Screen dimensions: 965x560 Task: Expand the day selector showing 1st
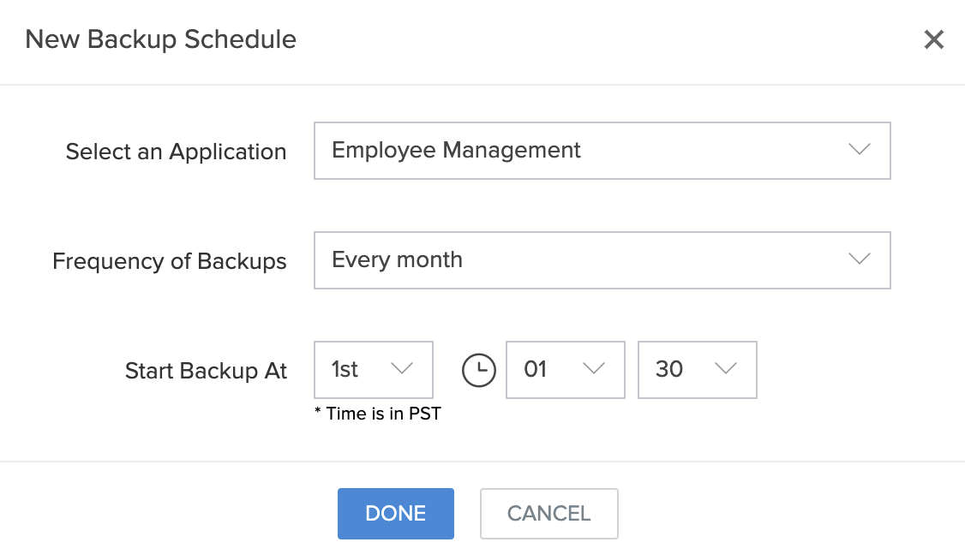point(373,370)
